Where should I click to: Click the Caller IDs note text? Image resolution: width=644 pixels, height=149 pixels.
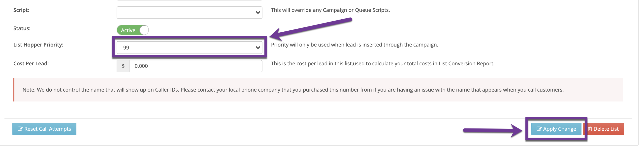click(x=293, y=90)
